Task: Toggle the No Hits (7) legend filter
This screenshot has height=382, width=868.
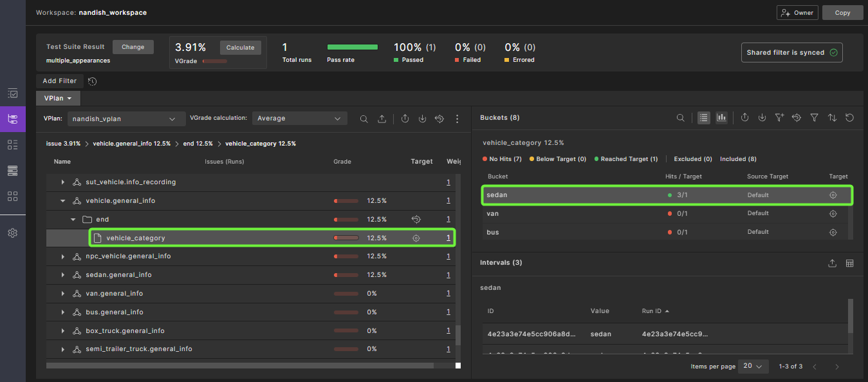Action: click(501, 159)
